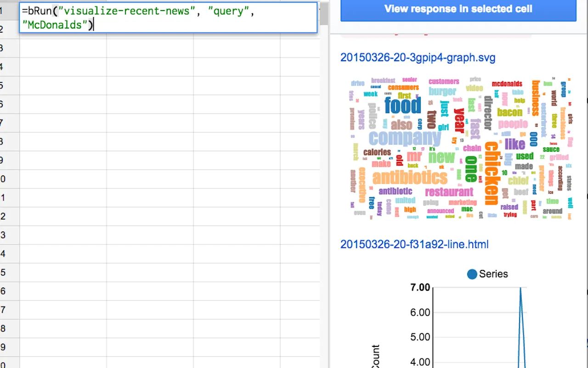The width and height of the screenshot is (588, 368).
Task: Open the 20150326-20-f31a92-line.html link
Action: tap(414, 244)
